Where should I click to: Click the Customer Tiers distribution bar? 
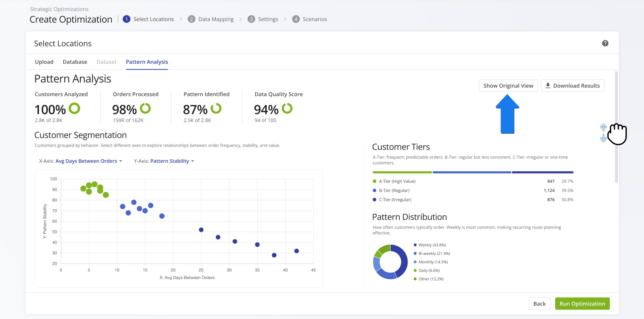(x=472, y=172)
